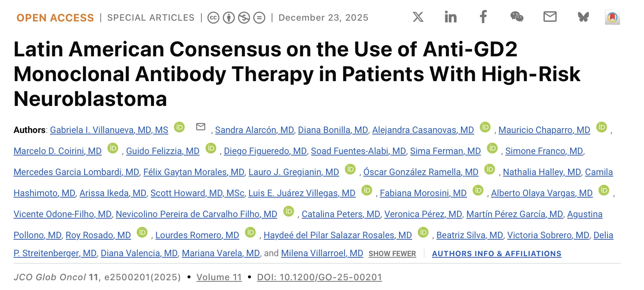The image size is (644, 290).
Task: Click the Attribution person license icon
Action: coord(229,17)
